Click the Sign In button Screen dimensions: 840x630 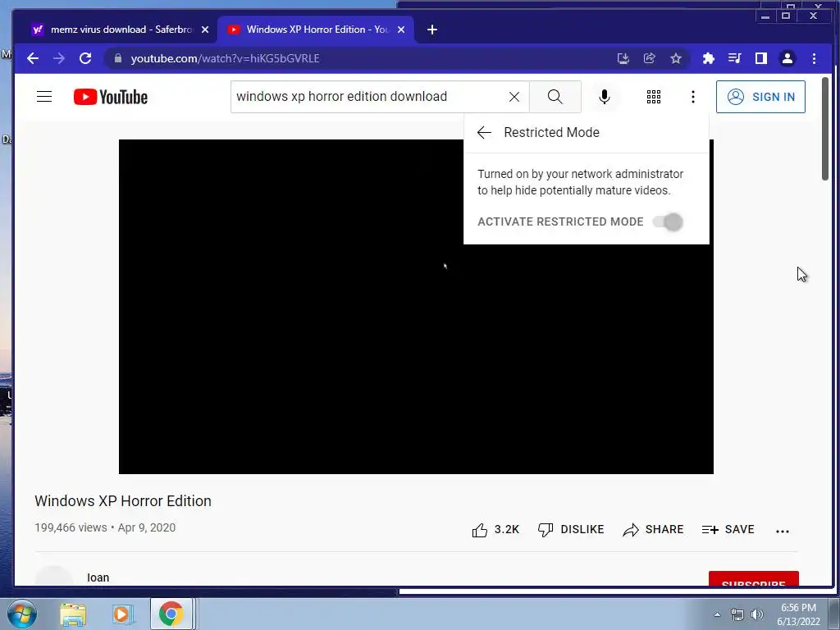click(760, 97)
